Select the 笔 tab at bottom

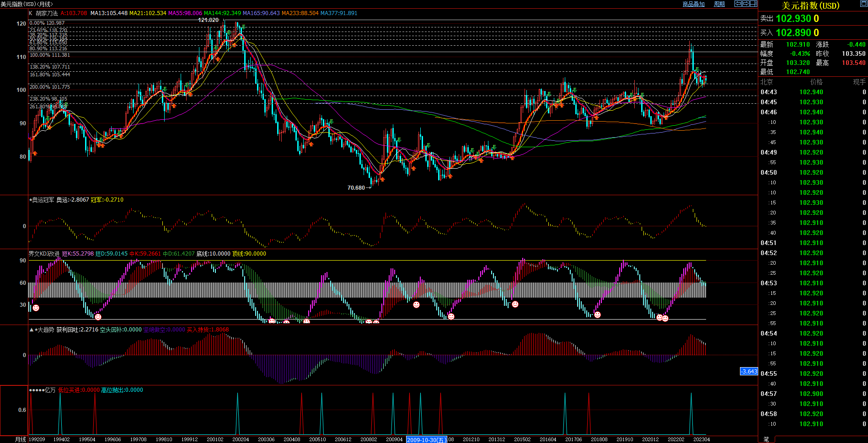coord(766,439)
